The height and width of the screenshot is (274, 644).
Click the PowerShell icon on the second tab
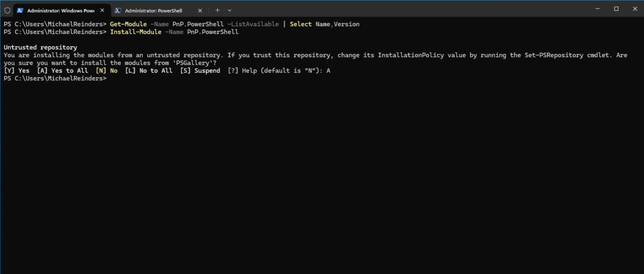pyautogui.click(x=118, y=10)
